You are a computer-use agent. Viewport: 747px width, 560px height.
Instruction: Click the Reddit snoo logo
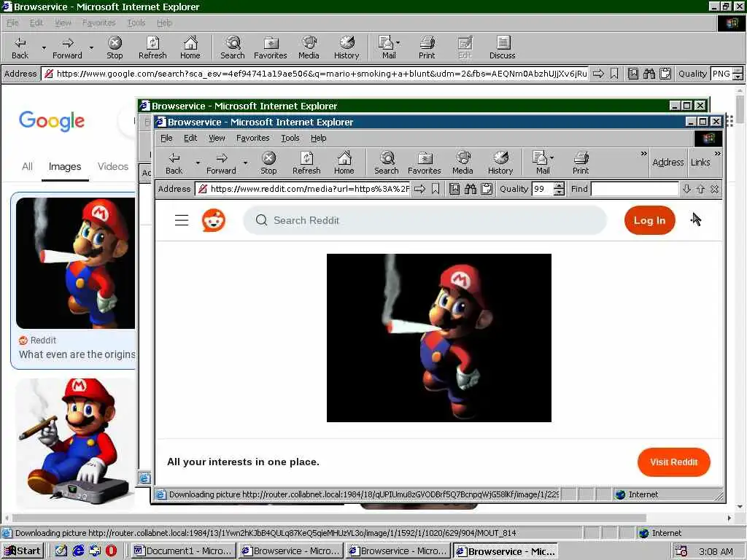(x=214, y=220)
